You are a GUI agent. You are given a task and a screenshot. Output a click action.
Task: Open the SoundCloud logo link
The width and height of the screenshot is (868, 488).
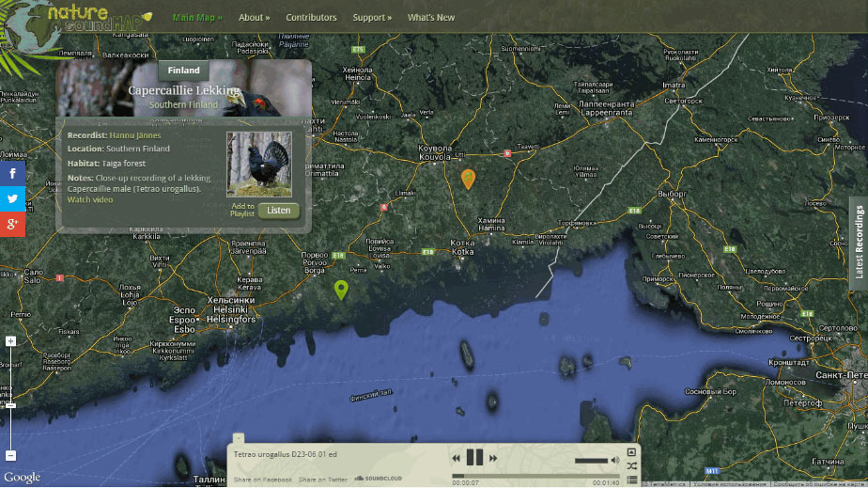point(378,478)
